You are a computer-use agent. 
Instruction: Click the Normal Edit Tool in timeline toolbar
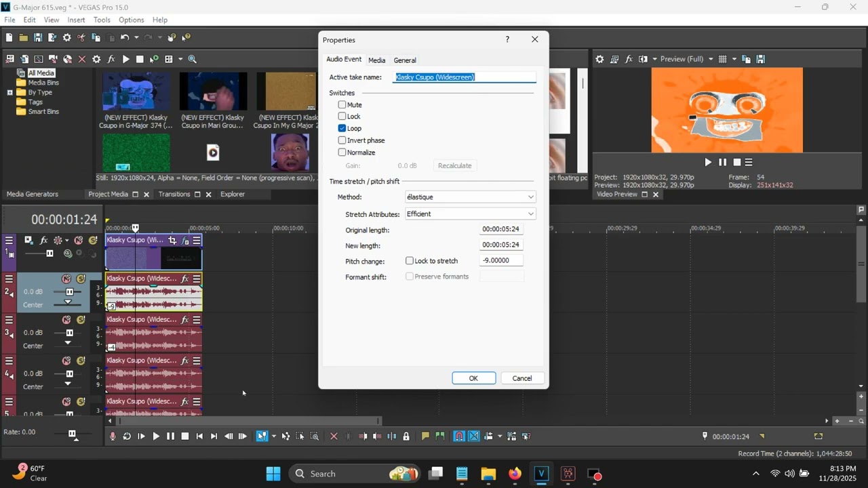click(x=261, y=436)
